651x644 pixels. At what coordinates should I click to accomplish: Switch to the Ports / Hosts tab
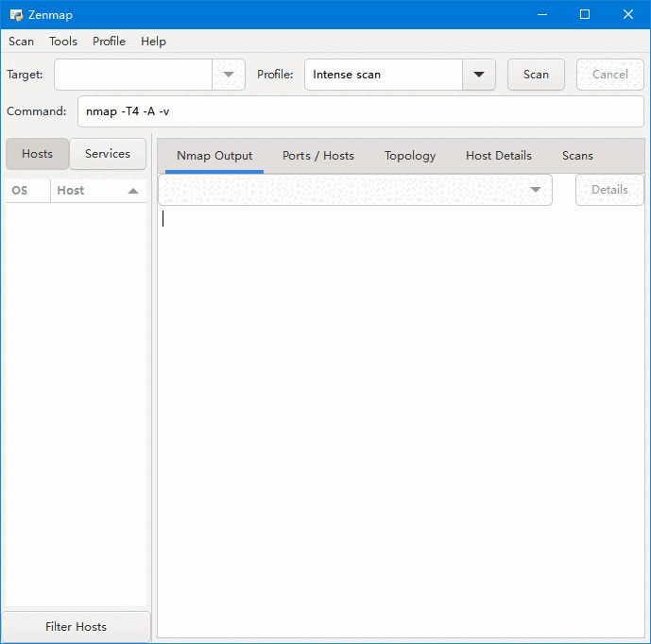click(318, 156)
